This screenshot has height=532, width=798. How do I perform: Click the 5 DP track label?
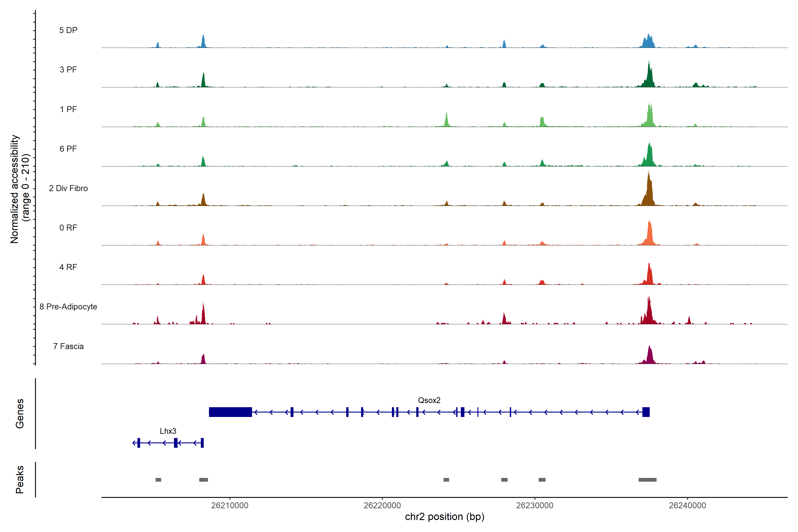68,30
